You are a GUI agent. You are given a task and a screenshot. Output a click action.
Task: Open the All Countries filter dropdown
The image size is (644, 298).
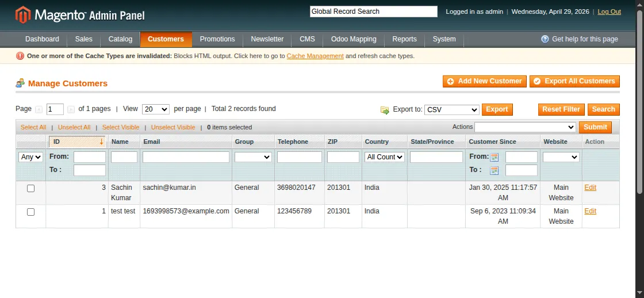[385, 157]
